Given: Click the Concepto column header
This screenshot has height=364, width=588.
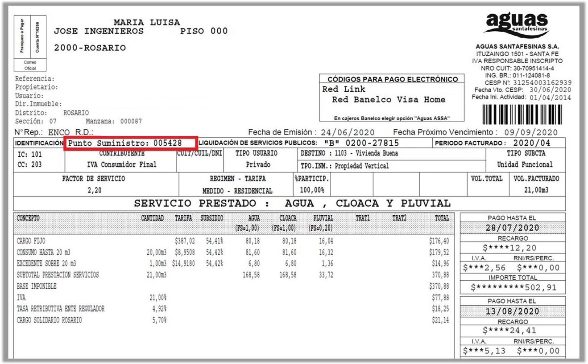Looking at the screenshot, I should (x=28, y=218).
